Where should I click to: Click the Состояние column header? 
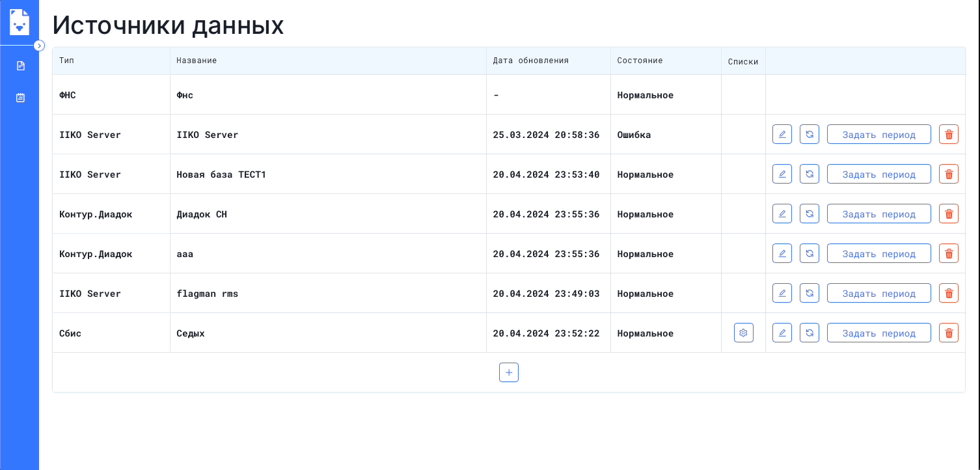[x=640, y=61]
